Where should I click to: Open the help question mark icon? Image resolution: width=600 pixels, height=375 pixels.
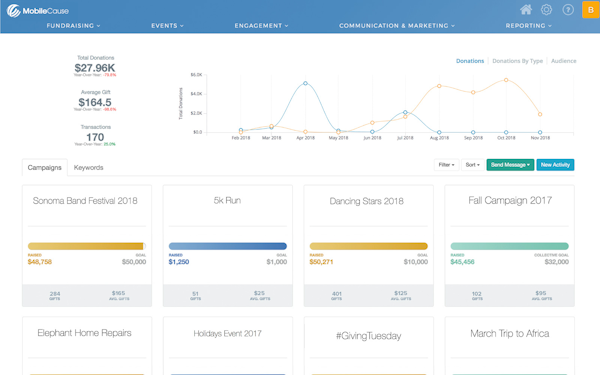coord(568,10)
